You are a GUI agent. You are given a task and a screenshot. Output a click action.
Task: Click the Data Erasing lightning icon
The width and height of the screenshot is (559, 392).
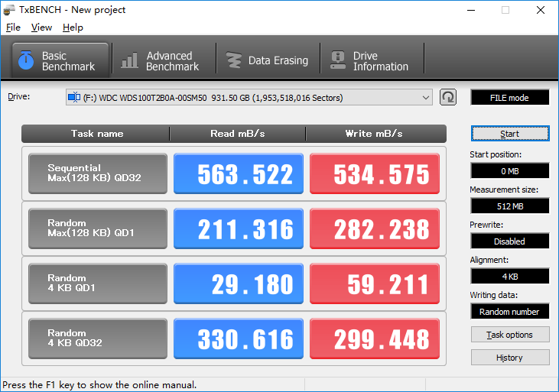[x=232, y=60]
